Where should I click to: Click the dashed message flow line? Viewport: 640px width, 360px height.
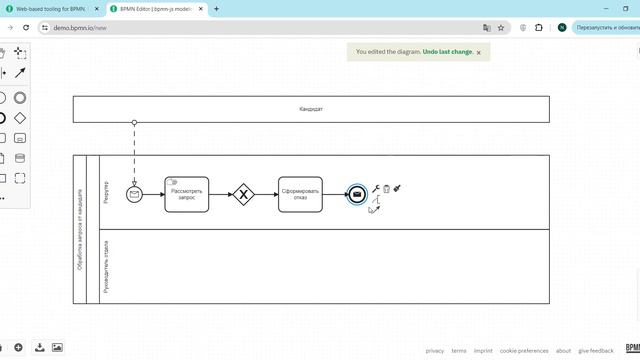coord(134,153)
